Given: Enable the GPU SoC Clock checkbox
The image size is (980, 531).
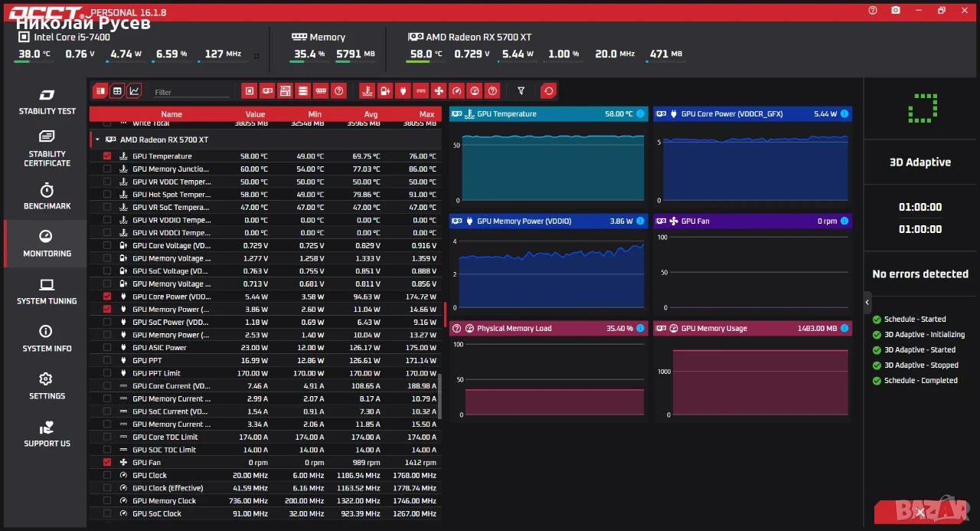Looking at the screenshot, I should [107, 513].
